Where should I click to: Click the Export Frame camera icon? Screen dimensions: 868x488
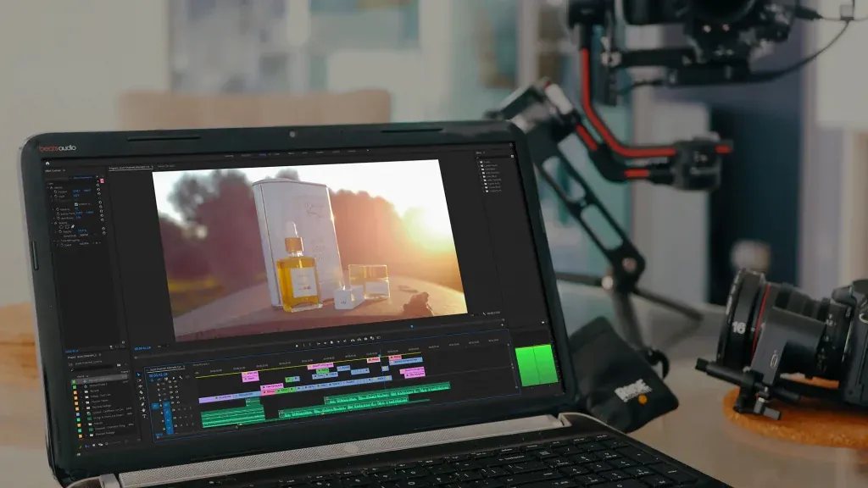tap(365, 339)
